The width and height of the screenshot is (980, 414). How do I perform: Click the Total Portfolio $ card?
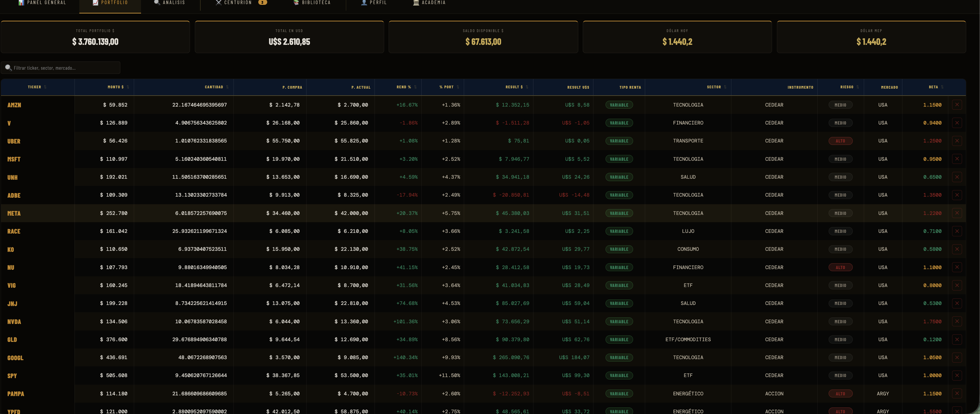coord(95,37)
